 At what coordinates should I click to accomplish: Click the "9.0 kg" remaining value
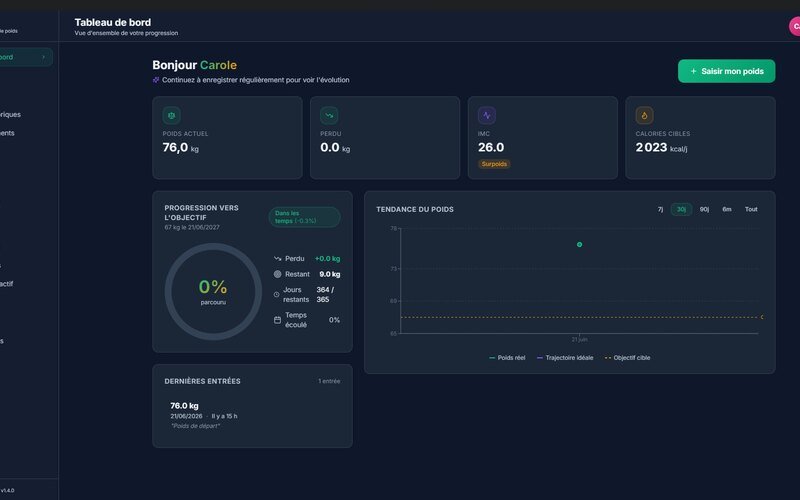[330, 274]
